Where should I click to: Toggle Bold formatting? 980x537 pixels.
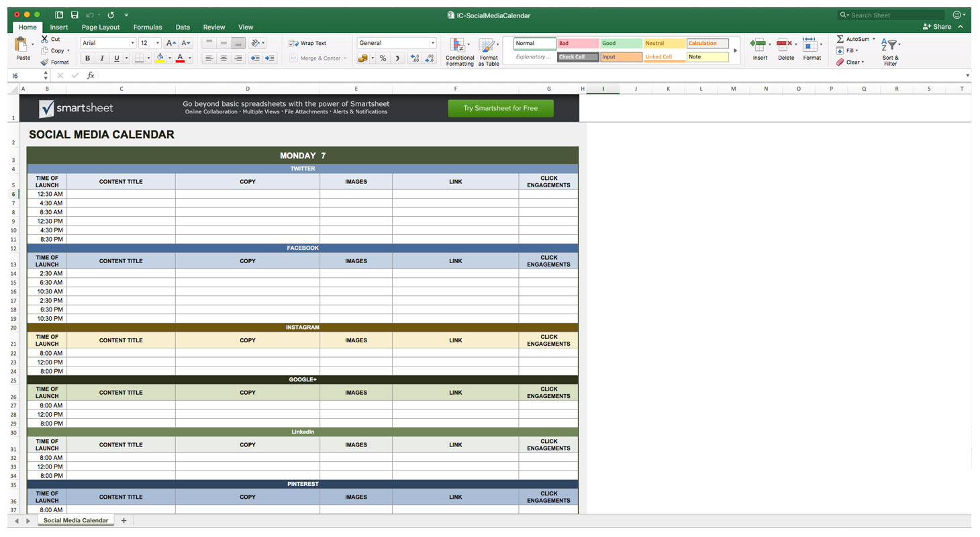[87, 58]
